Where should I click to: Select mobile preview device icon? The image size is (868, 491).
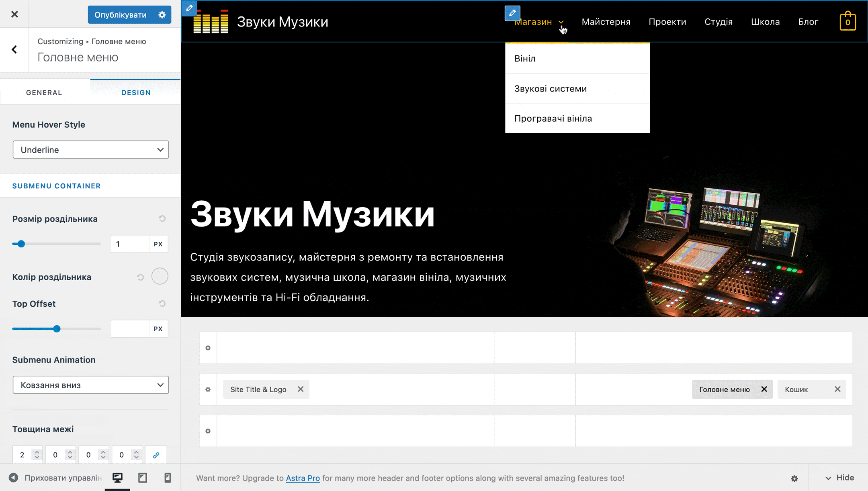(x=168, y=478)
